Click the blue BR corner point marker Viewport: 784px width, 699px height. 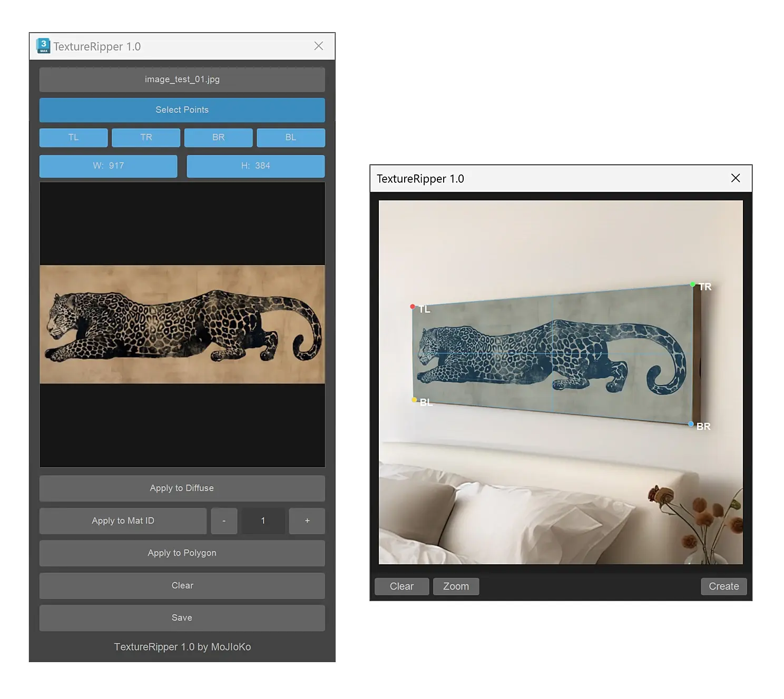click(691, 424)
